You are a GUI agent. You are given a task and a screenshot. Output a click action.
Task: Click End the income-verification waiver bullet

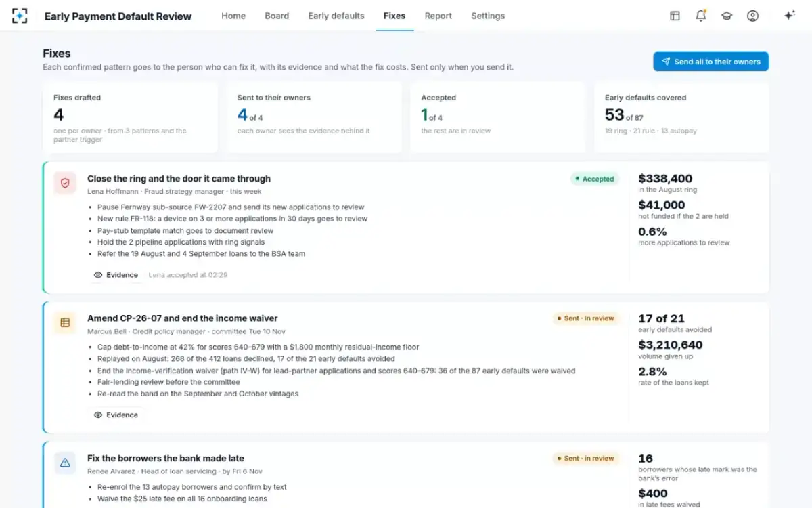click(336, 371)
